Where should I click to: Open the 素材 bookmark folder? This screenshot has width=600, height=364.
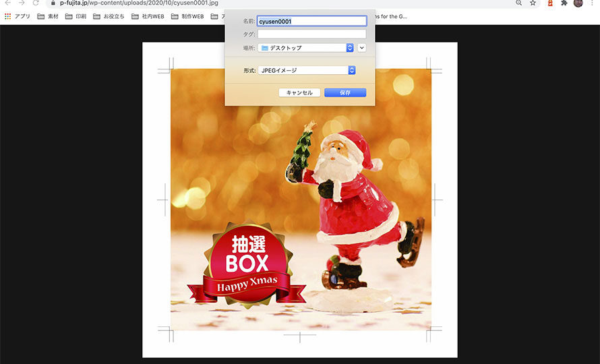(x=47, y=16)
